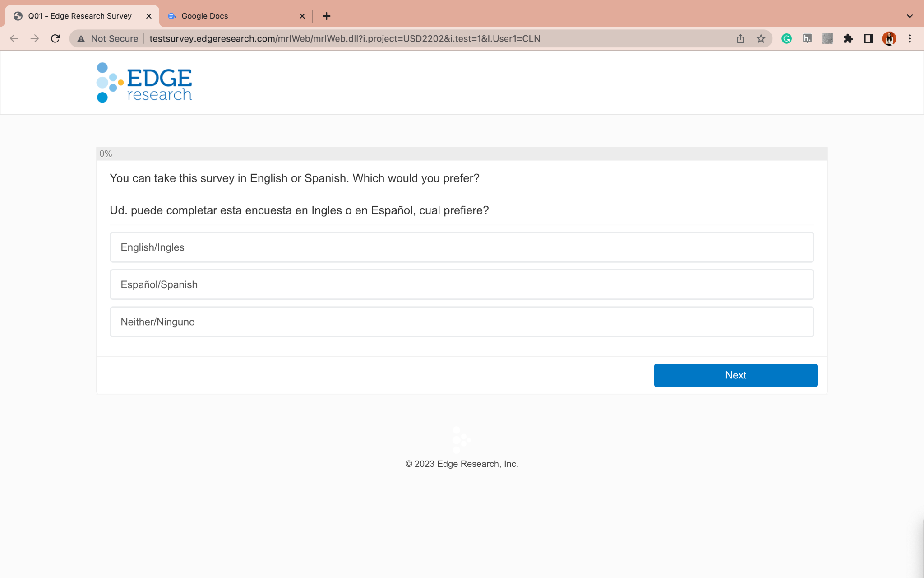Click the Not Secure warning icon
Screen dimensions: 924x578
tap(81, 39)
